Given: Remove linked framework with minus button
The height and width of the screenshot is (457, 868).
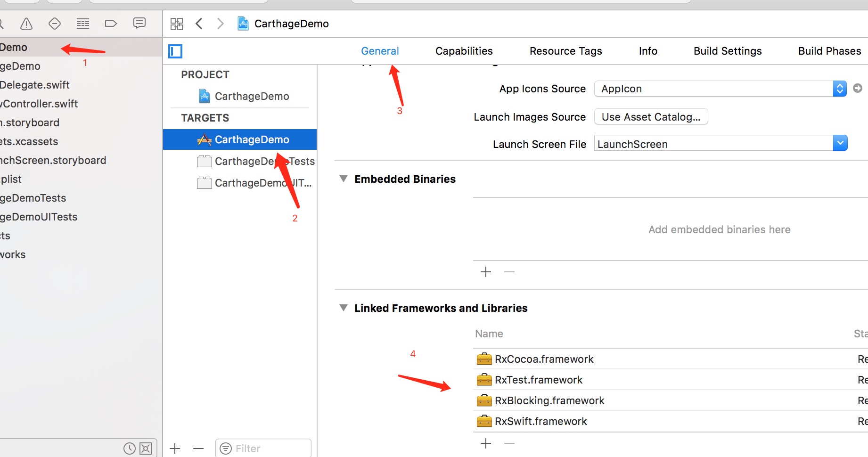Looking at the screenshot, I should click(509, 443).
